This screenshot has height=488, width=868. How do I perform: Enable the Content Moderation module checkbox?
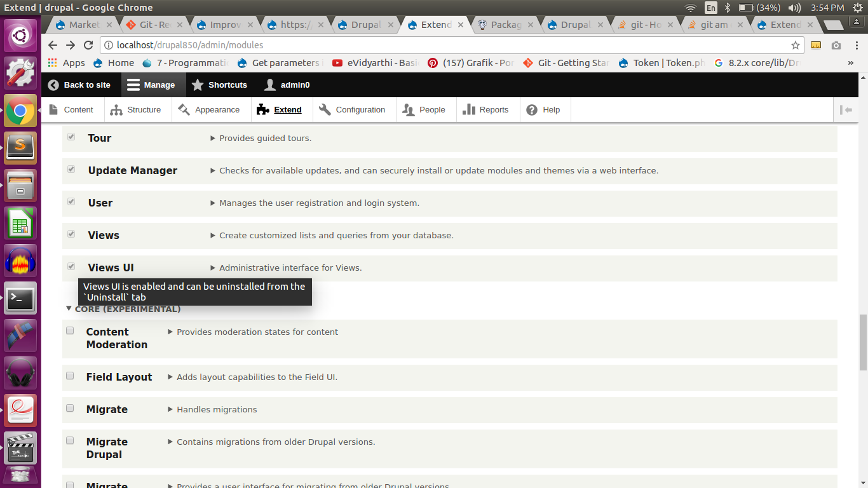pyautogui.click(x=70, y=330)
